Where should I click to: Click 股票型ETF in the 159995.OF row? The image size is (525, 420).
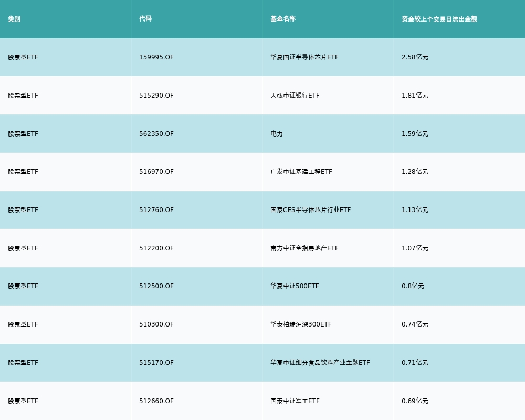tap(23, 57)
